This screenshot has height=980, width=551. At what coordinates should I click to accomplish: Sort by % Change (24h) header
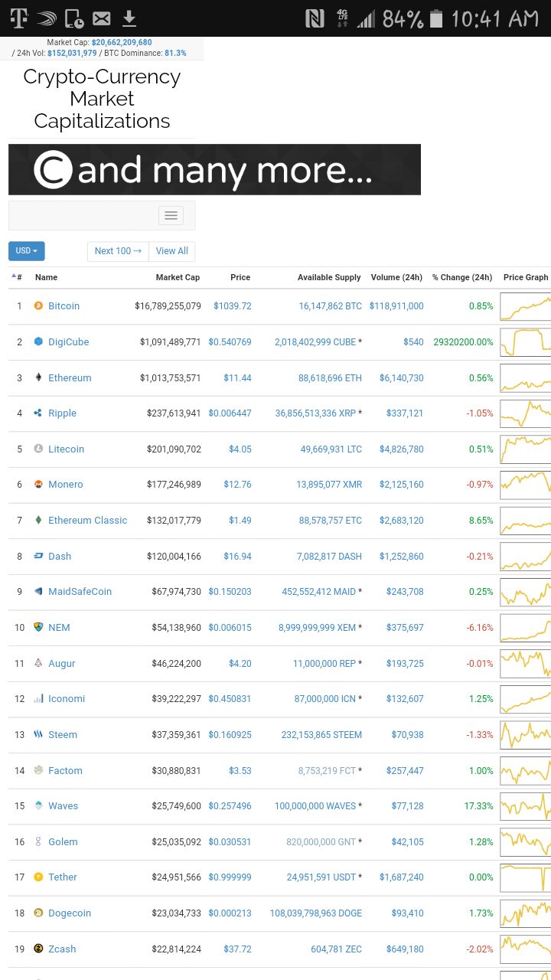pyautogui.click(x=462, y=277)
